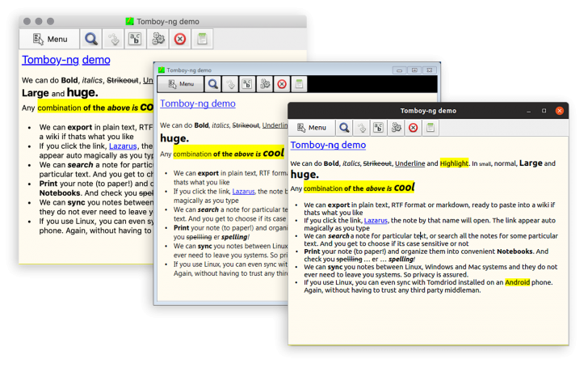Open the tools gears icon in the Windows-style window
588x368 pixels.
(265, 84)
